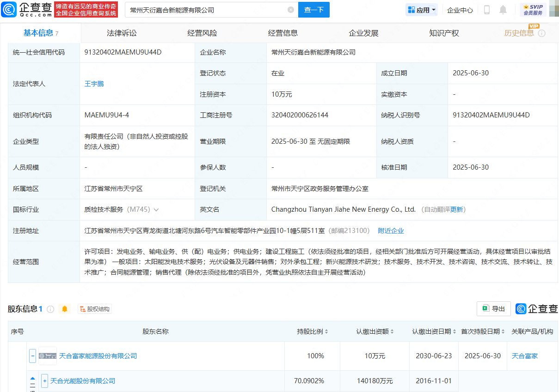This screenshot has width=559, height=392.
Task: Clear the search box with the X icon
Action: [x=291, y=10]
